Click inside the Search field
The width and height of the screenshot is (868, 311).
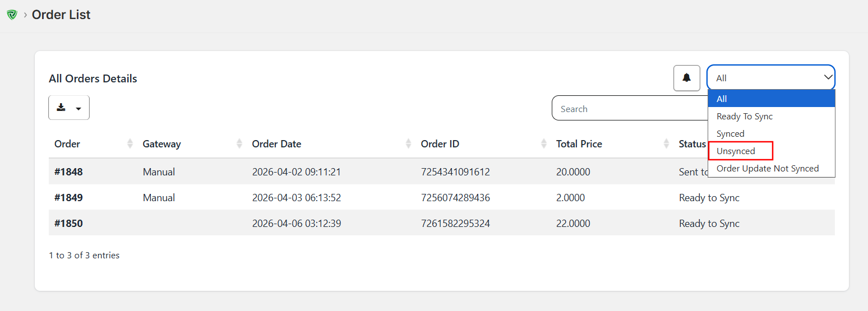pos(628,109)
